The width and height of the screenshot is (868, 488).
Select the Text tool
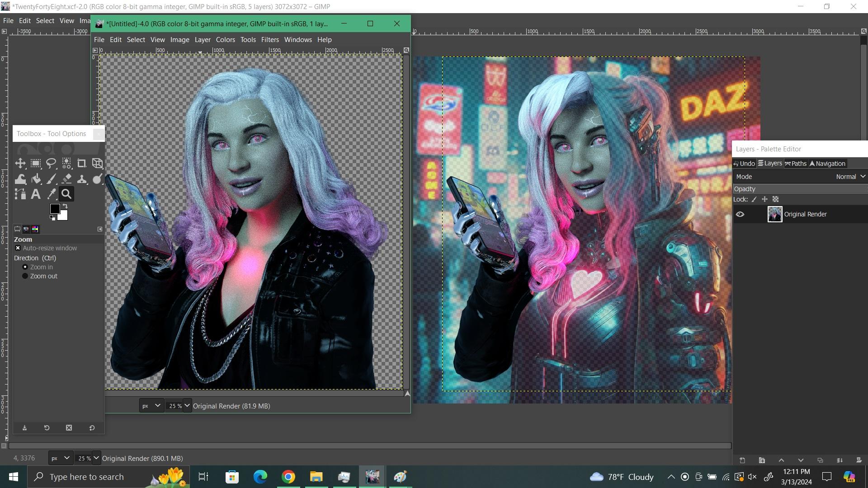coord(36,194)
